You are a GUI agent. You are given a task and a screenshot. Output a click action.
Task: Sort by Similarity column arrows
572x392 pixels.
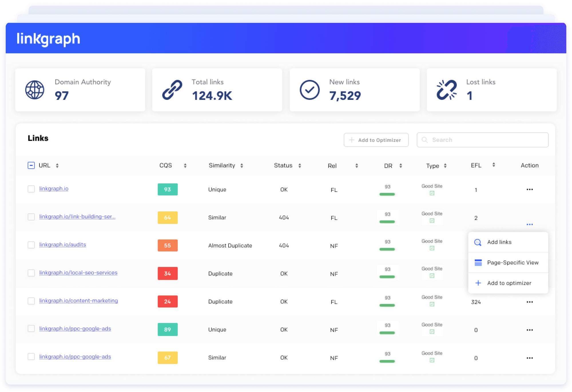tap(242, 166)
